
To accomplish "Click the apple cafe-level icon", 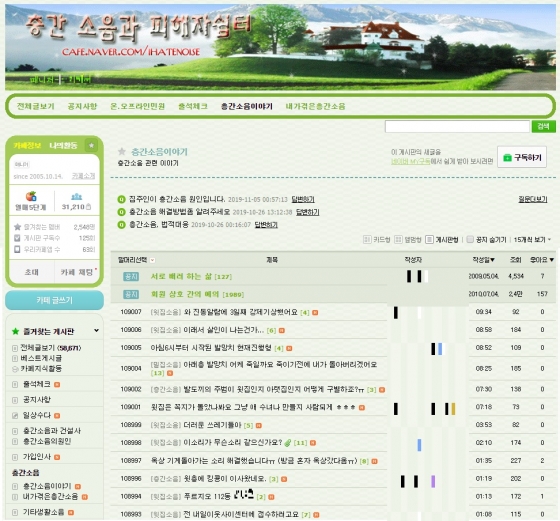I will 31,196.
